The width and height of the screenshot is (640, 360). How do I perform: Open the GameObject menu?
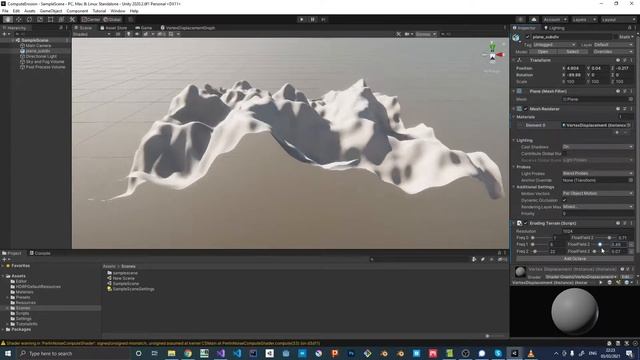point(51,11)
